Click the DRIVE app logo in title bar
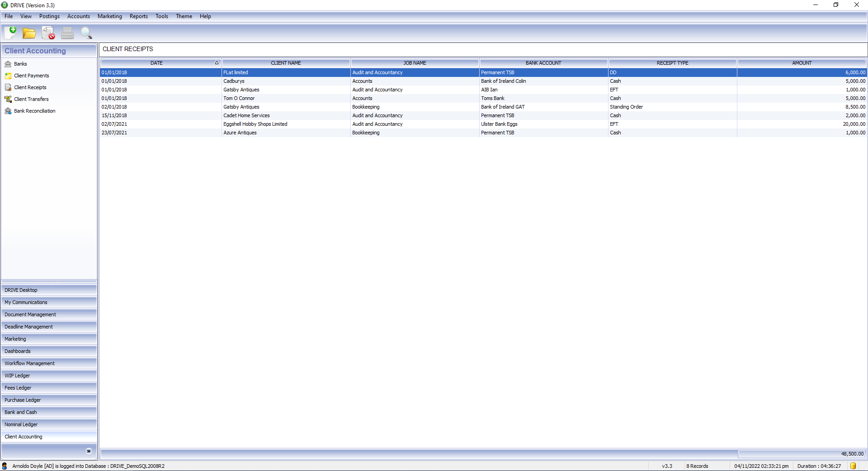868x471 pixels. (5, 5)
